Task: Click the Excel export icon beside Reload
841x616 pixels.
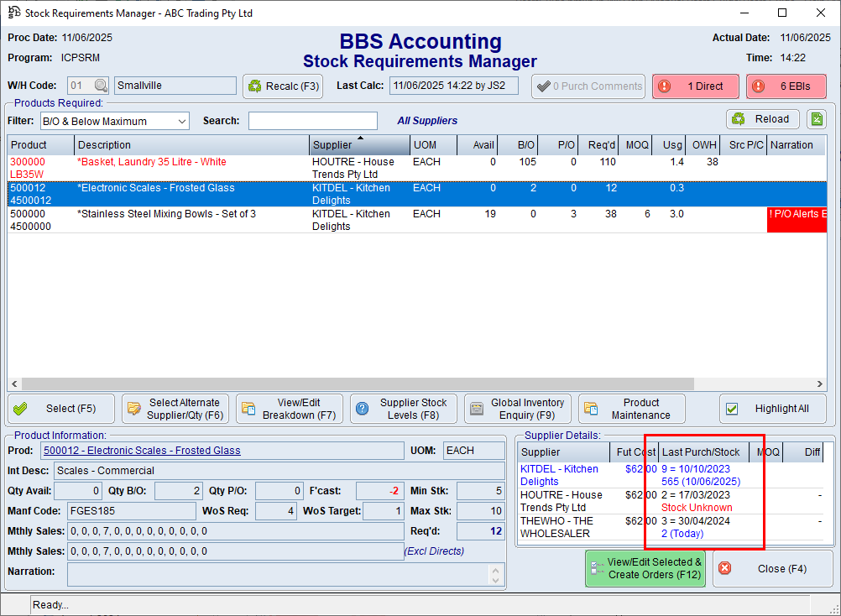Action: click(x=817, y=119)
